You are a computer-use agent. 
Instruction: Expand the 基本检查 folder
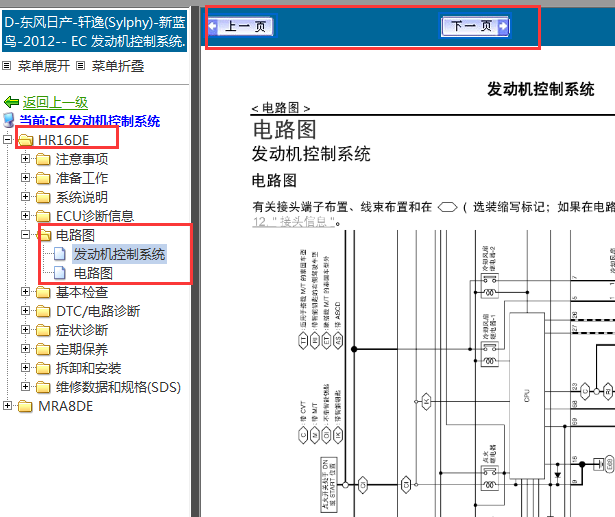pyautogui.click(x=25, y=291)
